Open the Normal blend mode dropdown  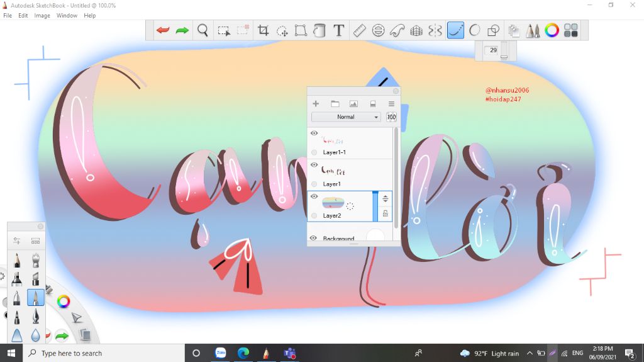tap(346, 117)
